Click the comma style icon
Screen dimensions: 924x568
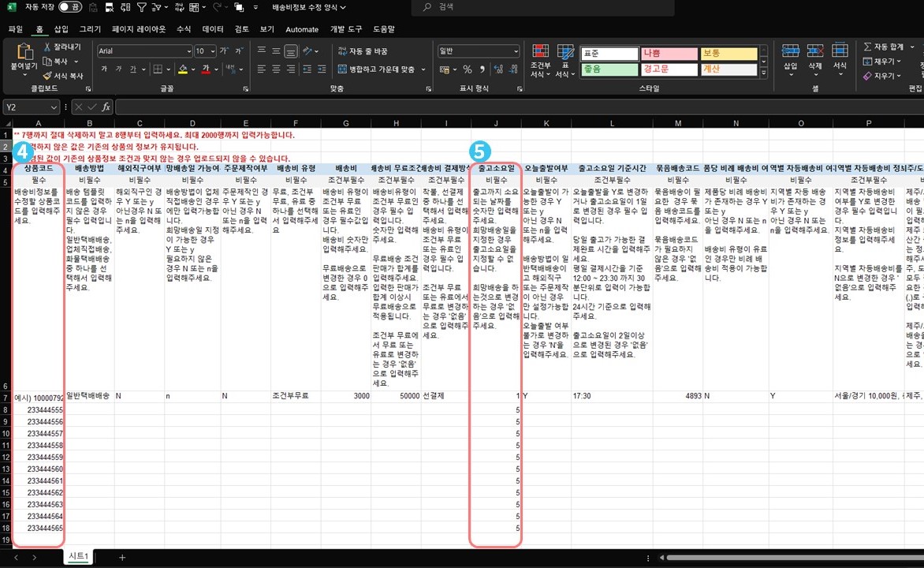(x=482, y=69)
